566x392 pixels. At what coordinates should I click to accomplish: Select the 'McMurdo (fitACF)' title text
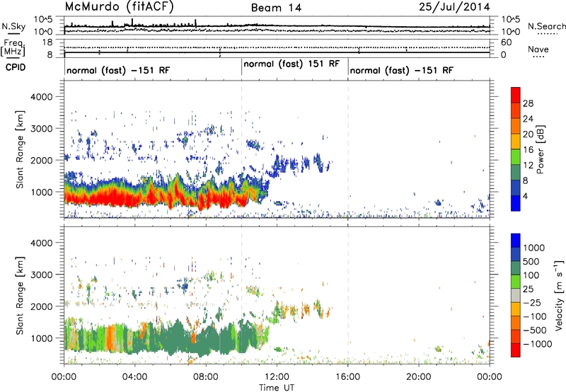(x=119, y=7)
